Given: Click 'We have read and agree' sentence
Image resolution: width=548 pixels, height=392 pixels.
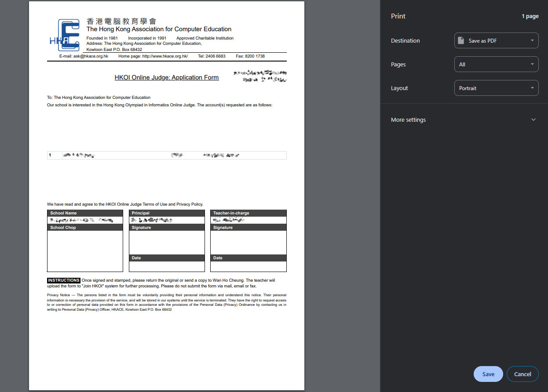Looking at the screenshot, I should point(125,204).
